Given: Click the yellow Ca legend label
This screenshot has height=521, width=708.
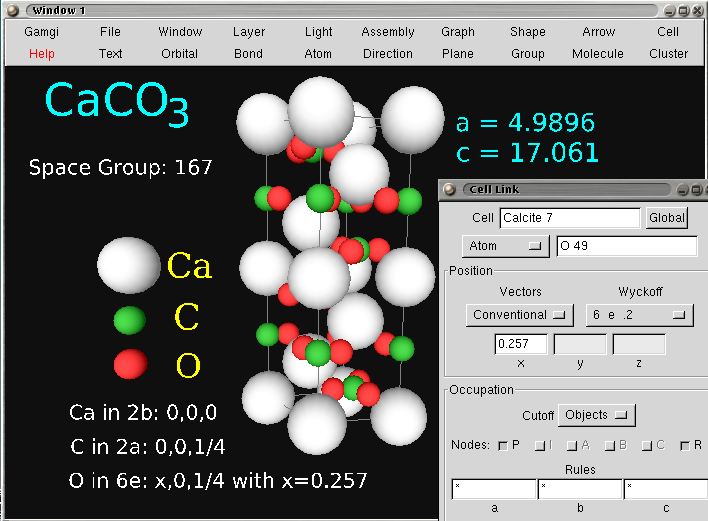Looking at the screenshot, I should pyautogui.click(x=189, y=265).
